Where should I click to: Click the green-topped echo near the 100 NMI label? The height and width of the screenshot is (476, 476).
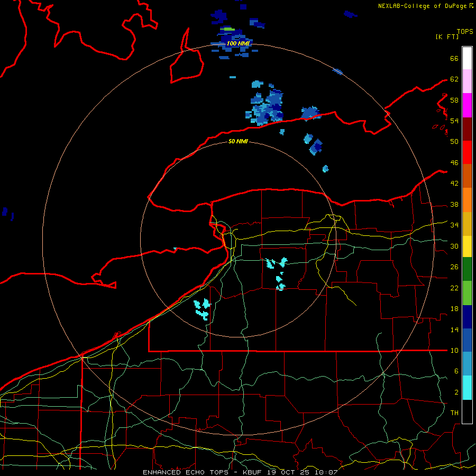pos(227,29)
